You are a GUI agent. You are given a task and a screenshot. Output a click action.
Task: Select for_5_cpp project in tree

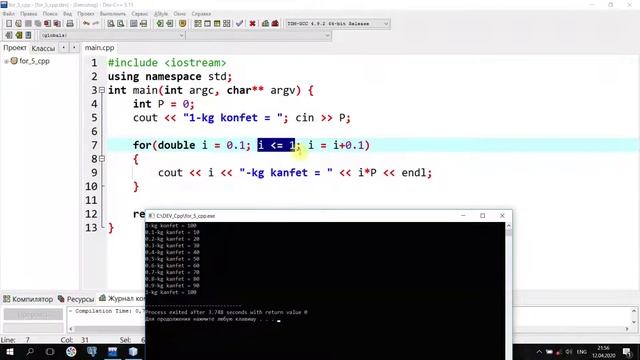(34, 61)
